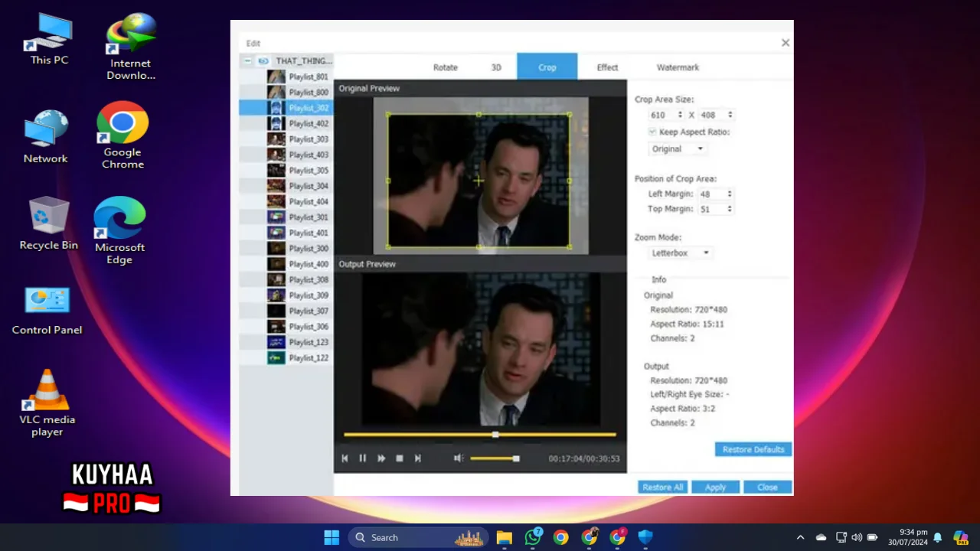Select the Crop tab
The width and height of the screenshot is (980, 551).
547,67
